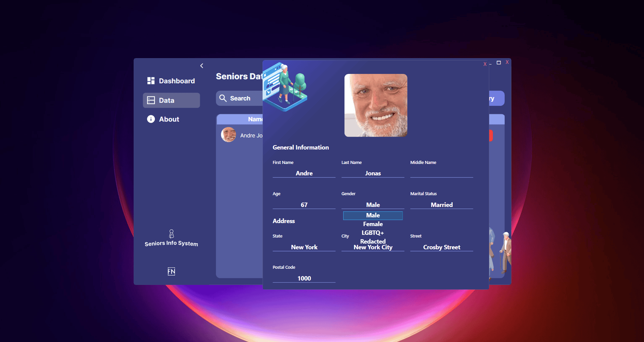Viewport: 644px width, 342px height.
Task: Go to the About page
Action: point(169,119)
